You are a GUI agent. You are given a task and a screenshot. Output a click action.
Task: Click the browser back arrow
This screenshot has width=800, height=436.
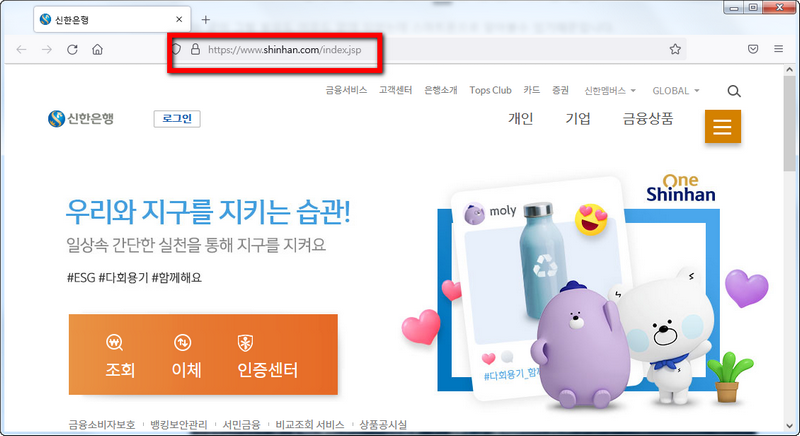point(21,49)
